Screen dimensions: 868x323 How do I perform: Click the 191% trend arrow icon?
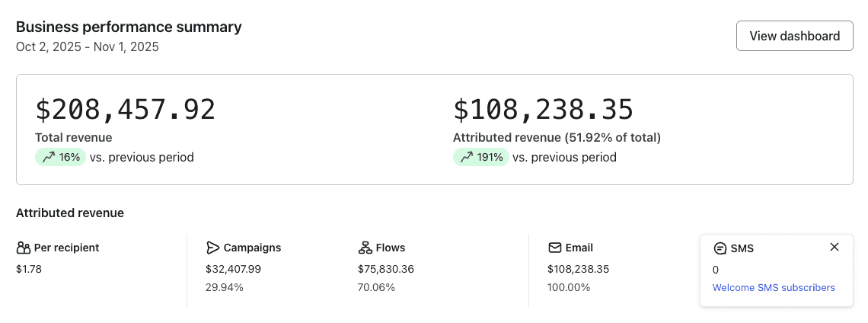click(x=467, y=158)
